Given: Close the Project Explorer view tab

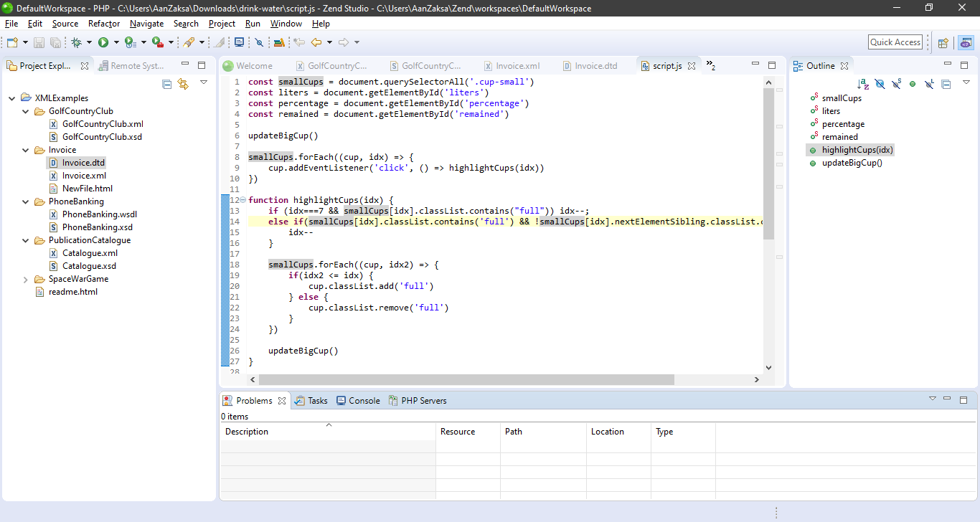Looking at the screenshot, I should coord(85,66).
